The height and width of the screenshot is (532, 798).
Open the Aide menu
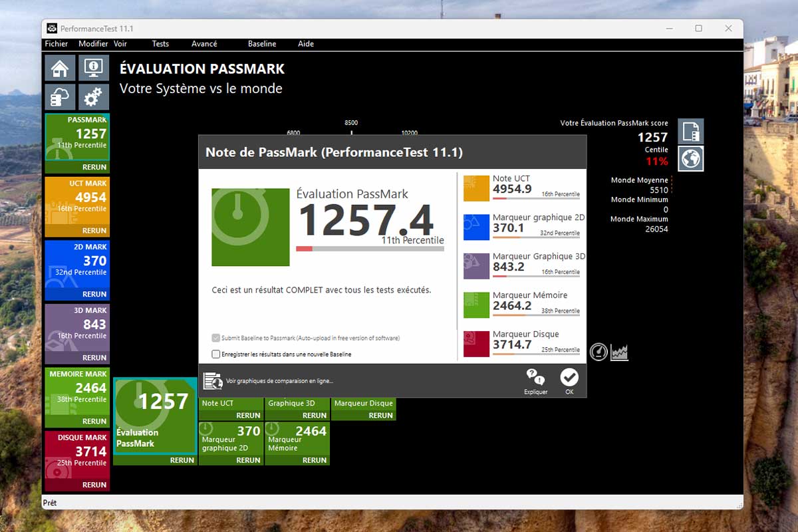pyautogui.click(x=306, y=44)
